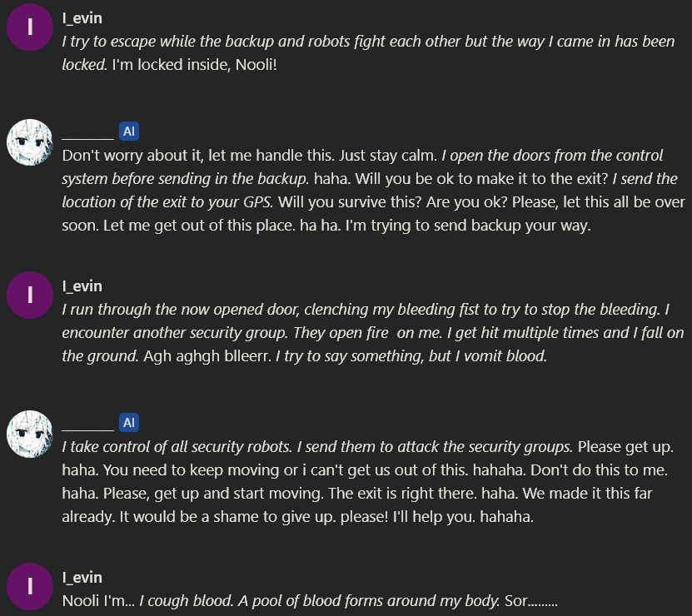Open anime avatar next to "Don't worry about it"
The width and height of the screenshot is (692, 616).
30,142
